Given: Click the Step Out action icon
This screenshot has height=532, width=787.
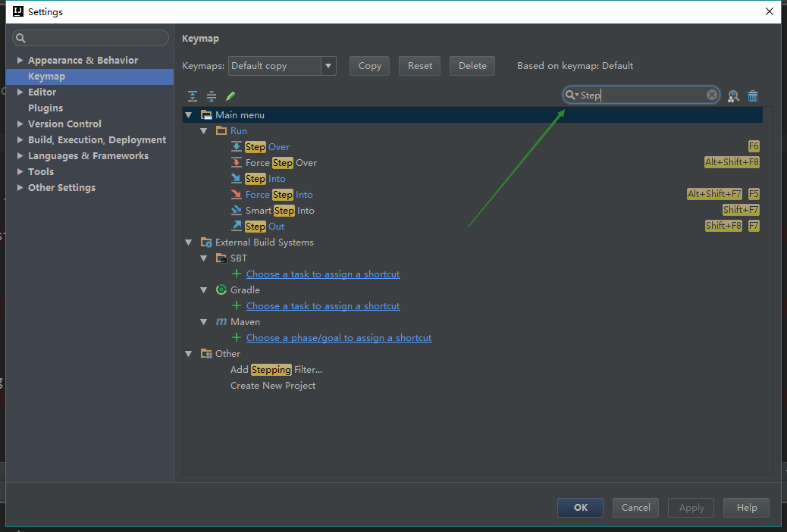Looking at the screenshot, I should (x=236, y=226).
